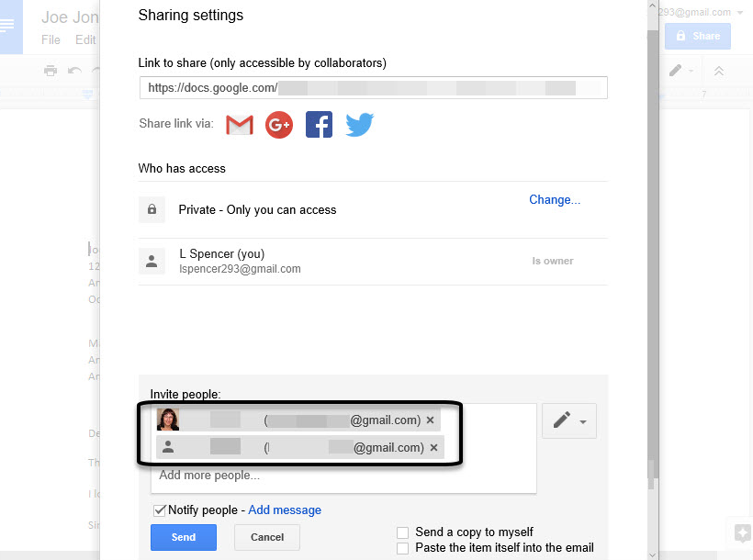The height and width of the screenshot is (560, 753).
Task: Click the blue Share button behind dialog
Action: 698,36
